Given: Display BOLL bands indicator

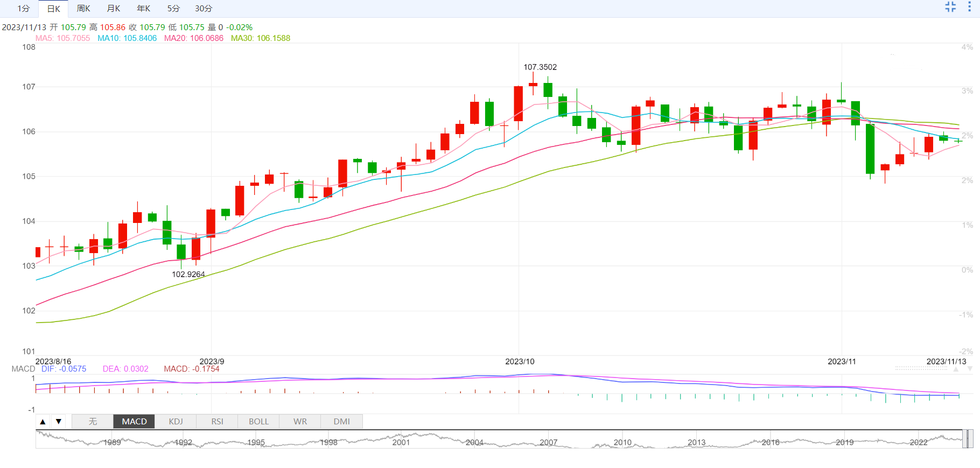Looking at the screenshot, I should 258,422.
